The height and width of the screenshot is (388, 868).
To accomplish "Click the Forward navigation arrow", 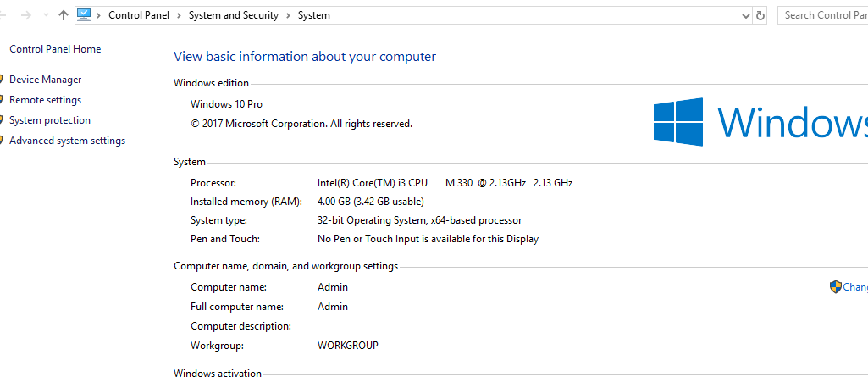I will point(25,15).
